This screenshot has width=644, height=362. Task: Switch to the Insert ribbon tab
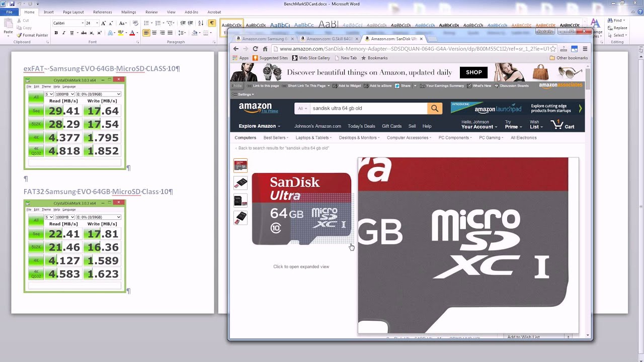48,12
